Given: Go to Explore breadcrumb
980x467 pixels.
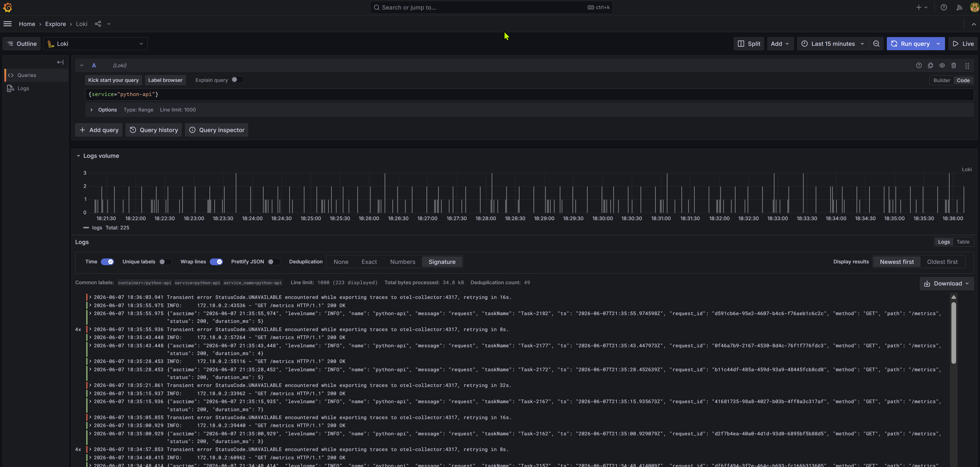Looking at the screenshot, I should click(x=56, y=24).
